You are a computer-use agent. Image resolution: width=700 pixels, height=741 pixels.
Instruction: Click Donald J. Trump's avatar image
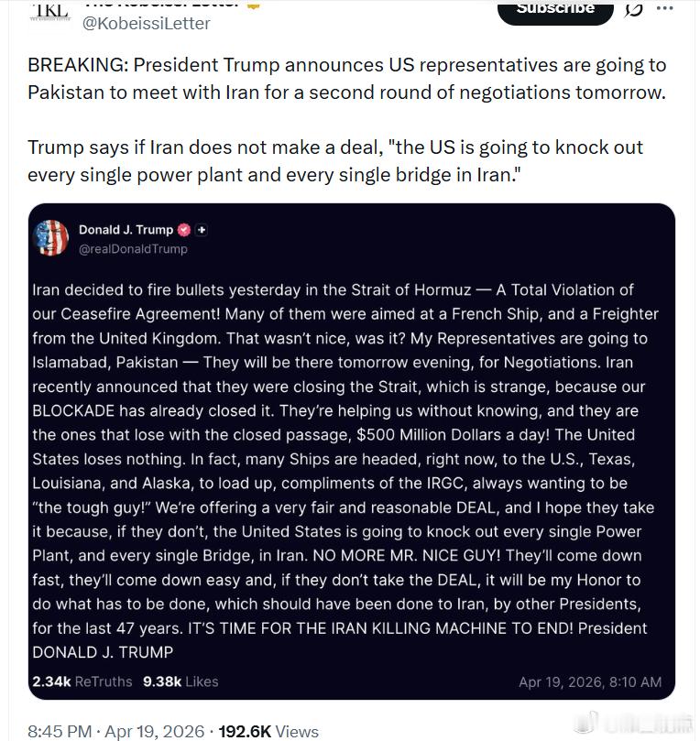coord(51,238)
